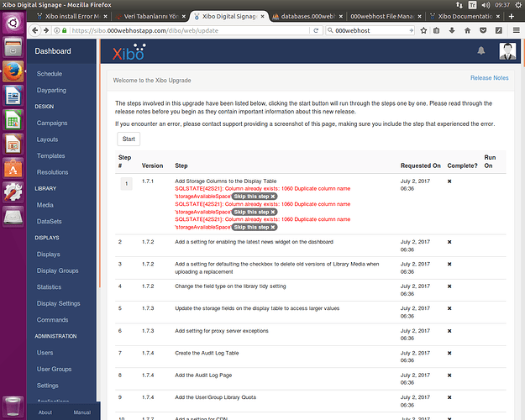Open the Pocket icon in toolbar
Viewport: 525px width, 420px height.
point(483,30)
